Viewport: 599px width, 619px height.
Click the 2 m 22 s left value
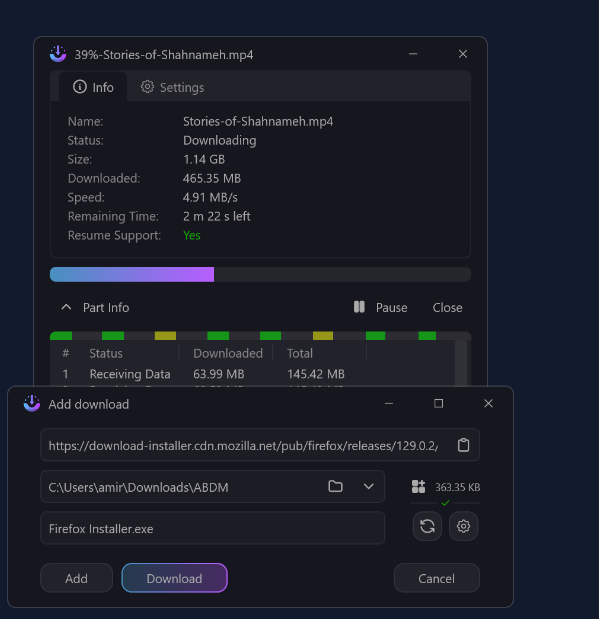(216, 216)
